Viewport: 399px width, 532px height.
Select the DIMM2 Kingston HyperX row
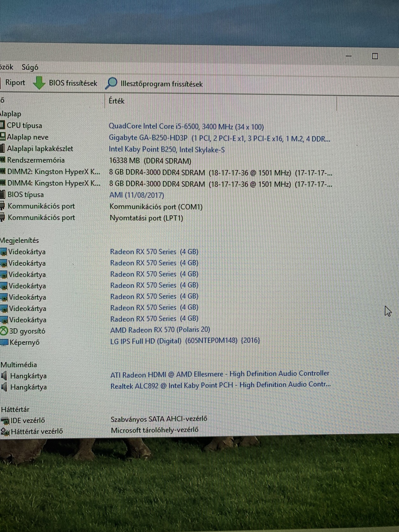tap(53, 172)
